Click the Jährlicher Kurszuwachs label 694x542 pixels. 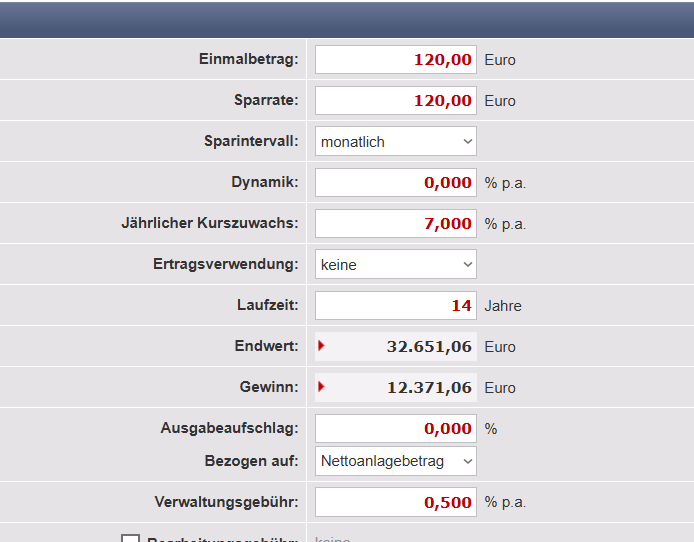point(209,224)
